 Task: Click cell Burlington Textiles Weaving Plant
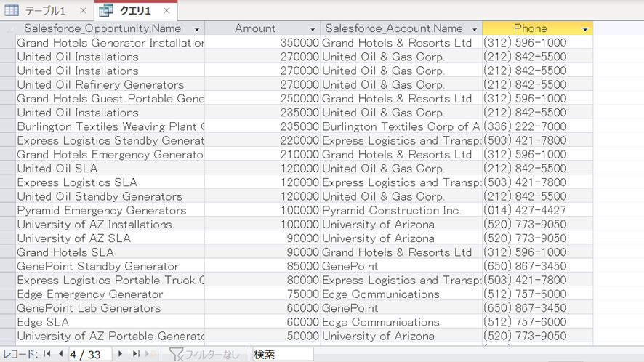tap(110, 126)
